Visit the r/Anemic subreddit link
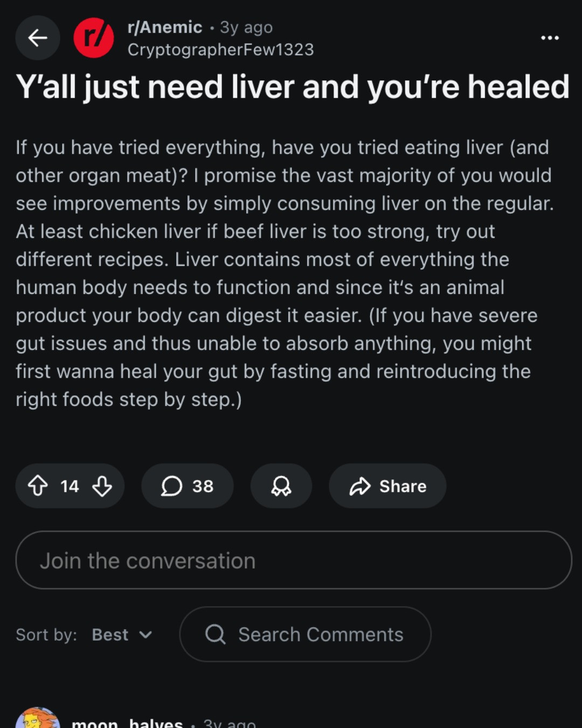 point(165,27)
